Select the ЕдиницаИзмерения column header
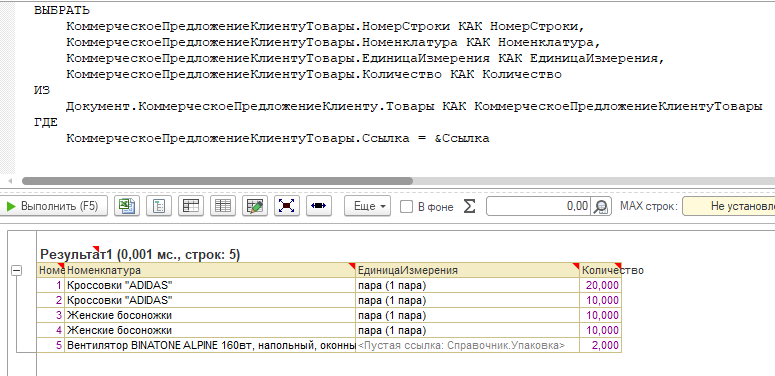The image size is (775, 376). click(468, 270)
